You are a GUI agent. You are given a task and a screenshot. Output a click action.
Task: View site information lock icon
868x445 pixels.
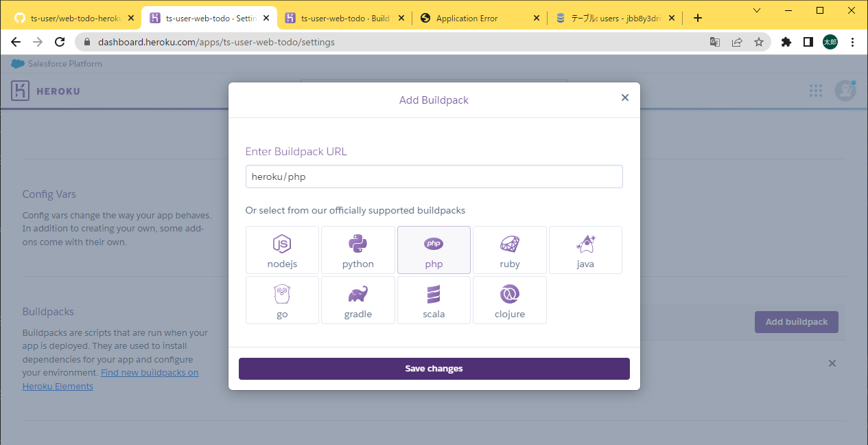[87, 42]
